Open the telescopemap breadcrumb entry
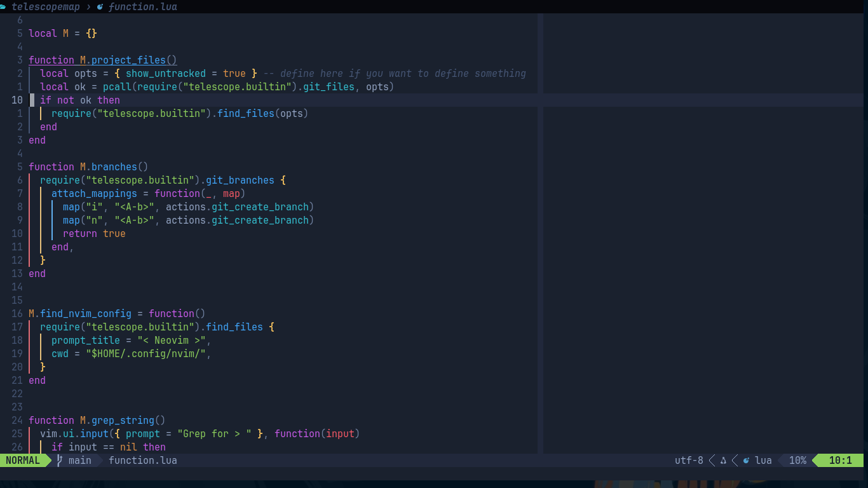868x488 pixels. (x=44, y=6)
